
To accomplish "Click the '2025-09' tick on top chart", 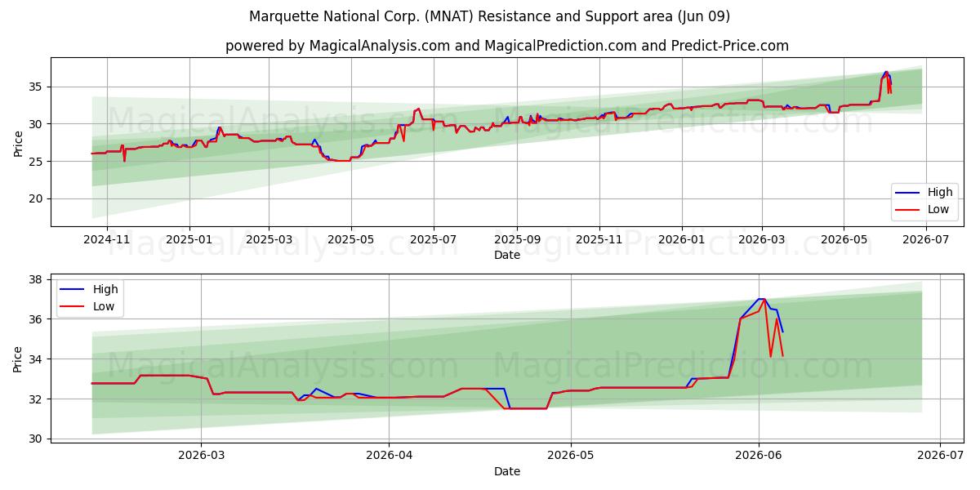I will 517,240.
